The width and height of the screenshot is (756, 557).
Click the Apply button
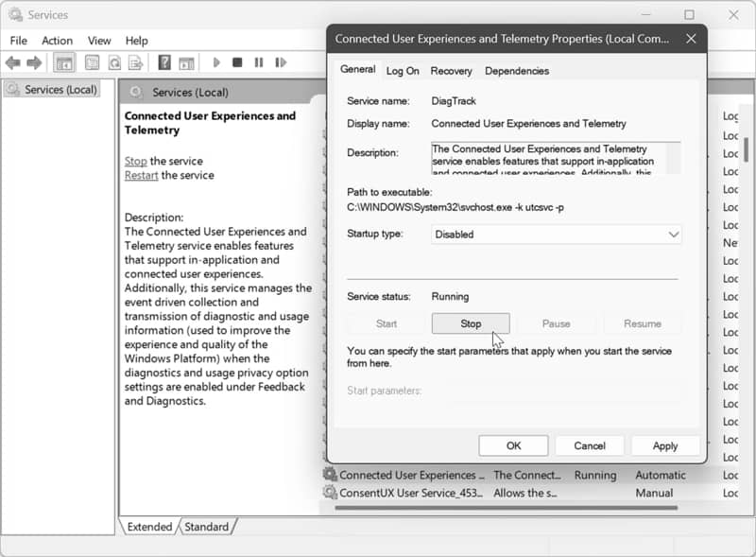665,445
